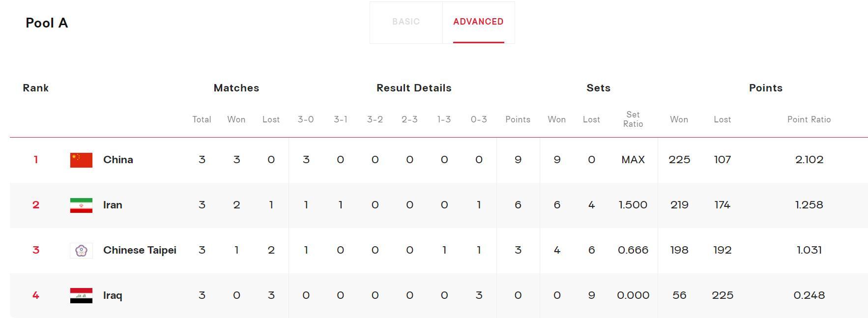The image size is (868, 318).
Task: Click the 0-3 result column header
Action: click(479, 119)
